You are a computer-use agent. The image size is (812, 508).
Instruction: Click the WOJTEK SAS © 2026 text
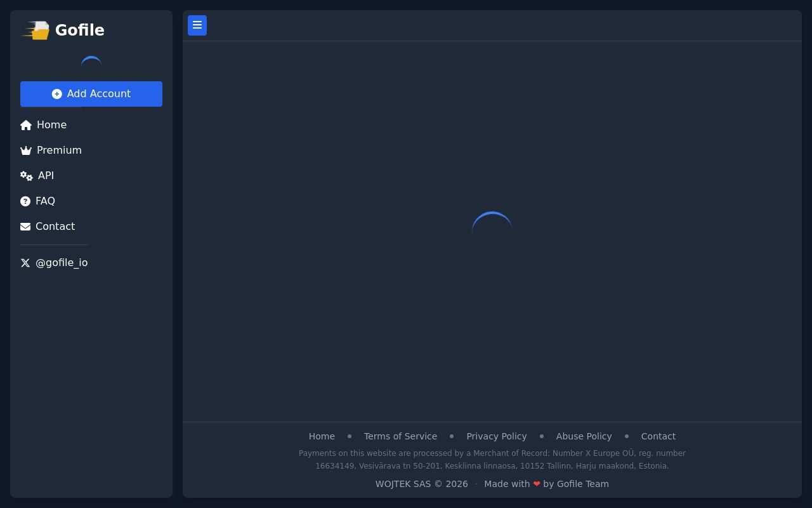coord(422,484)
